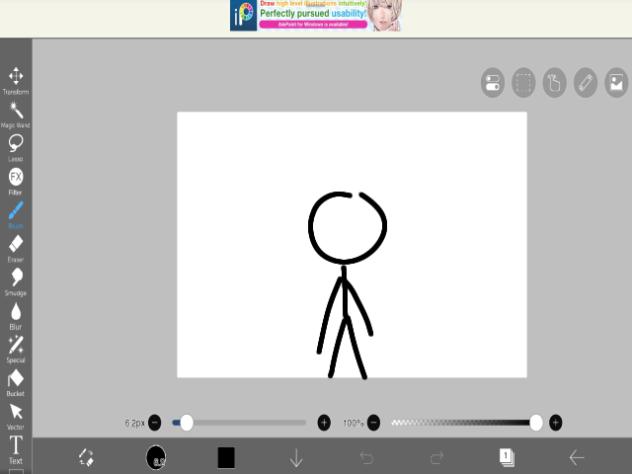Click the white drawing canvas

coord(352,245)
